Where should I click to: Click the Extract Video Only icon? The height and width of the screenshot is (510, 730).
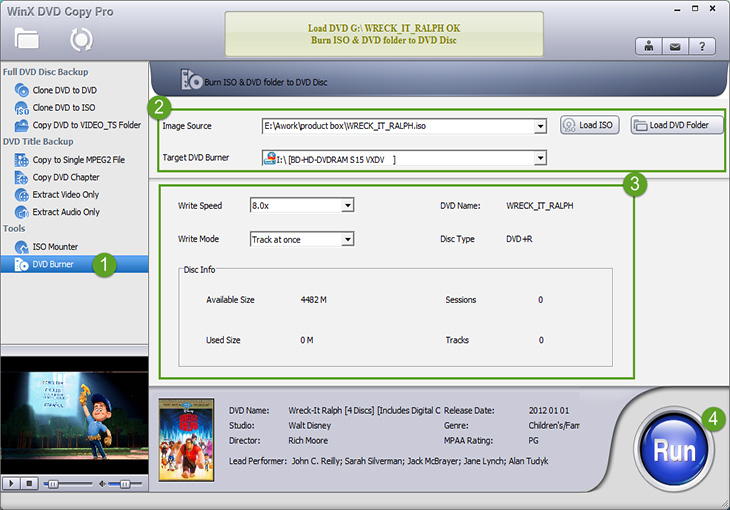[x=21, y=195]
